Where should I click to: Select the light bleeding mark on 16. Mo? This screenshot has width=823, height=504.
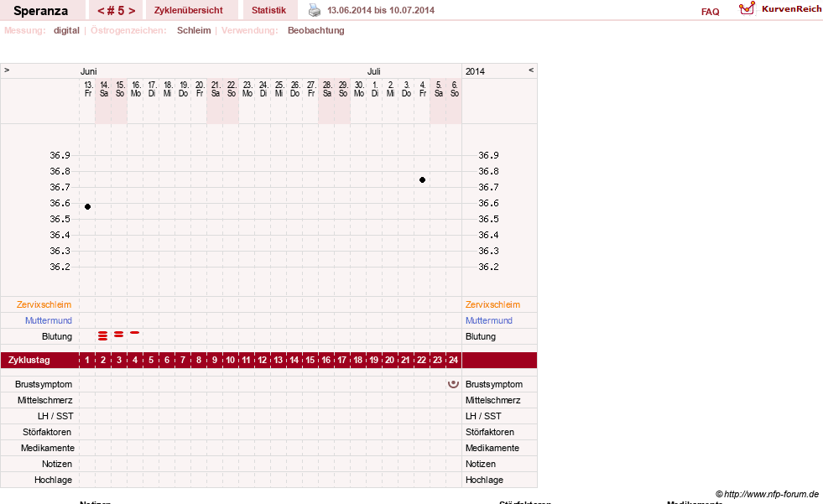click(x=135, y=332)
